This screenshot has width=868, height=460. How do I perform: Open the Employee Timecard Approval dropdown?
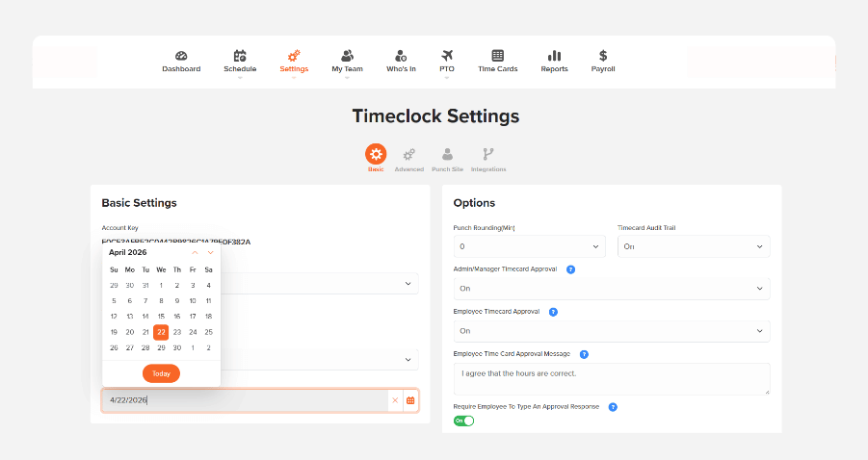point(612,331)
